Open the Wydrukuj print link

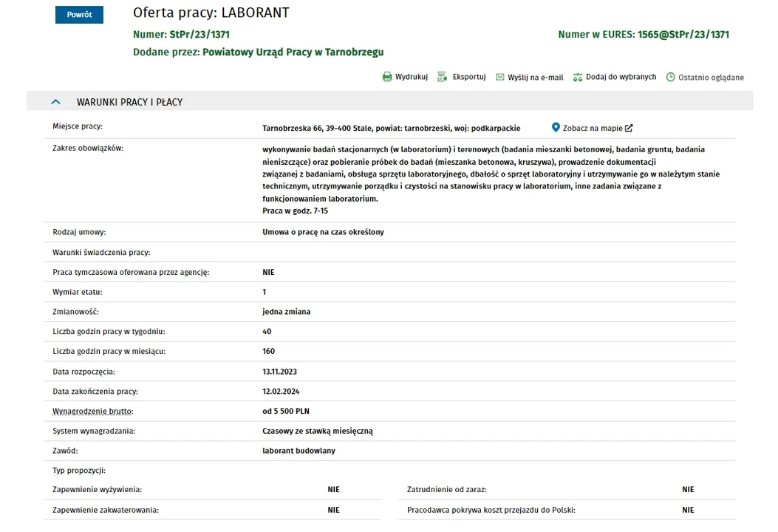coord(412,77)
